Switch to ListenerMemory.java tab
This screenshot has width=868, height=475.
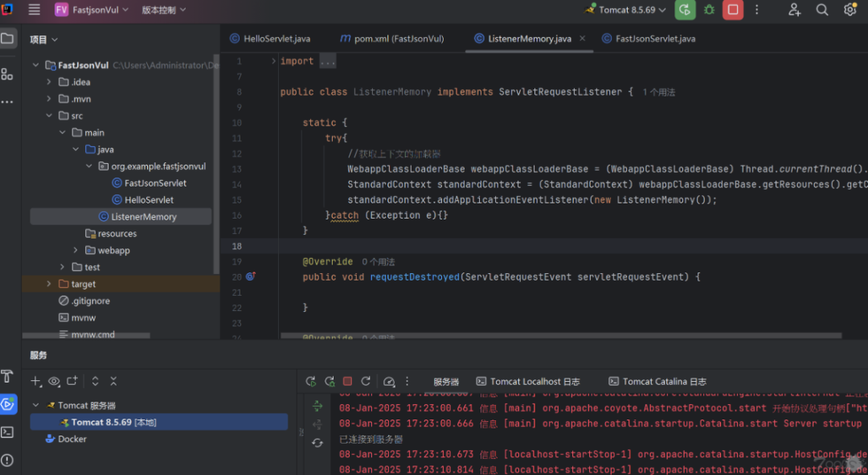[523, 39]
